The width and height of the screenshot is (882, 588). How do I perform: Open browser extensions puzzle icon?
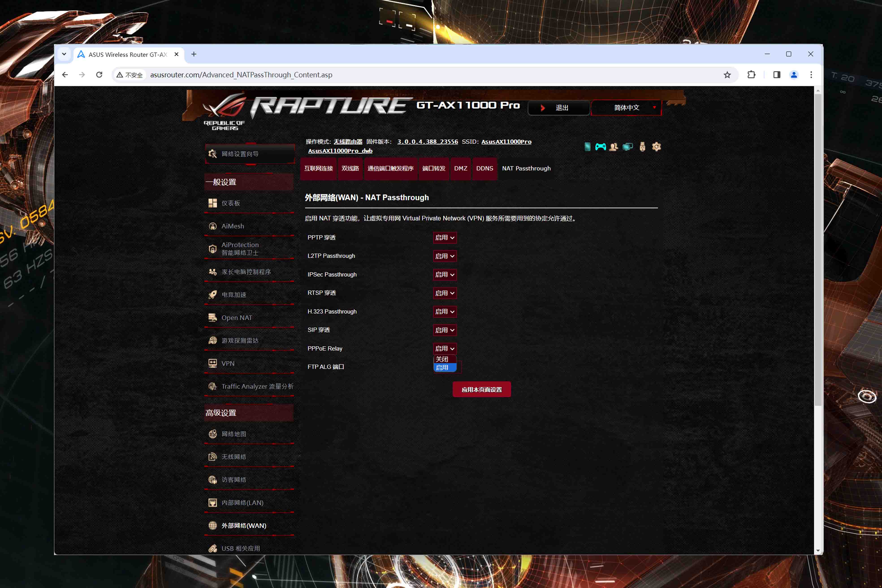tap(751, 75)
